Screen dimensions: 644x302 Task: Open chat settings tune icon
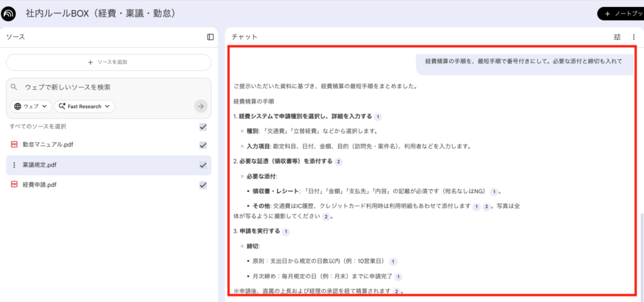click(617, 37)
